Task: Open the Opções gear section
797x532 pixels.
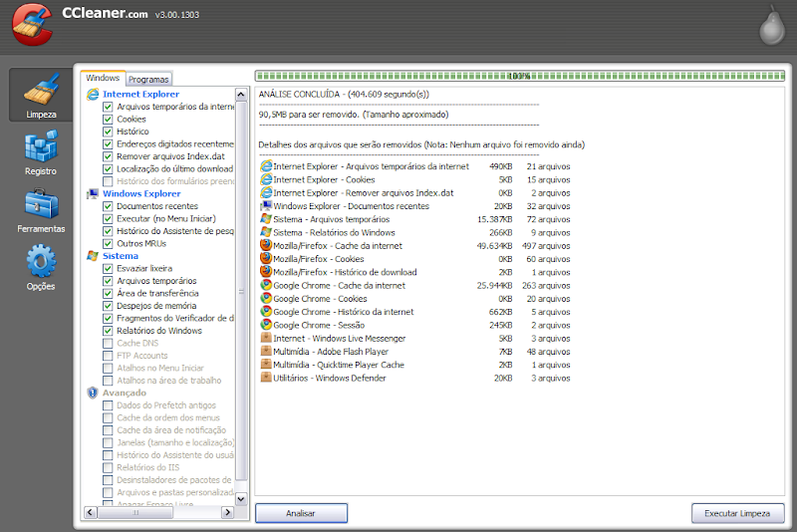Action: [41, 267]
